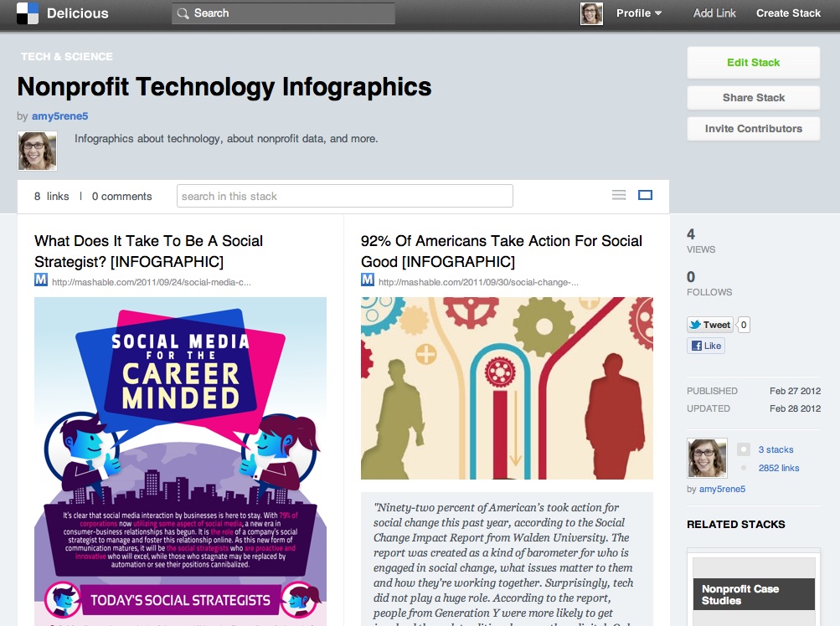Click the tweet count bubble
The width and height of the screenshot is (840, 626).
point(744,325)
